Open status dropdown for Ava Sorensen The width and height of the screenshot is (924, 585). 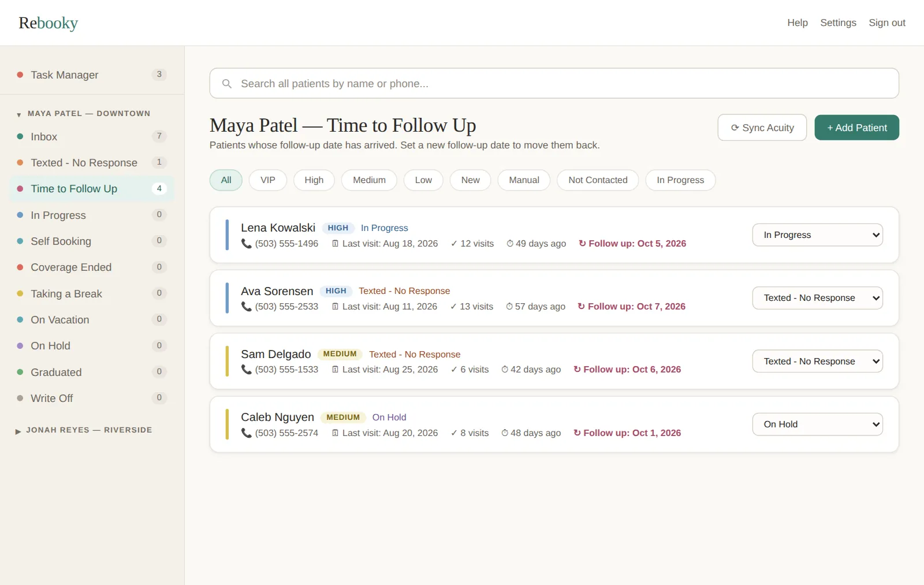pos(817,298)
